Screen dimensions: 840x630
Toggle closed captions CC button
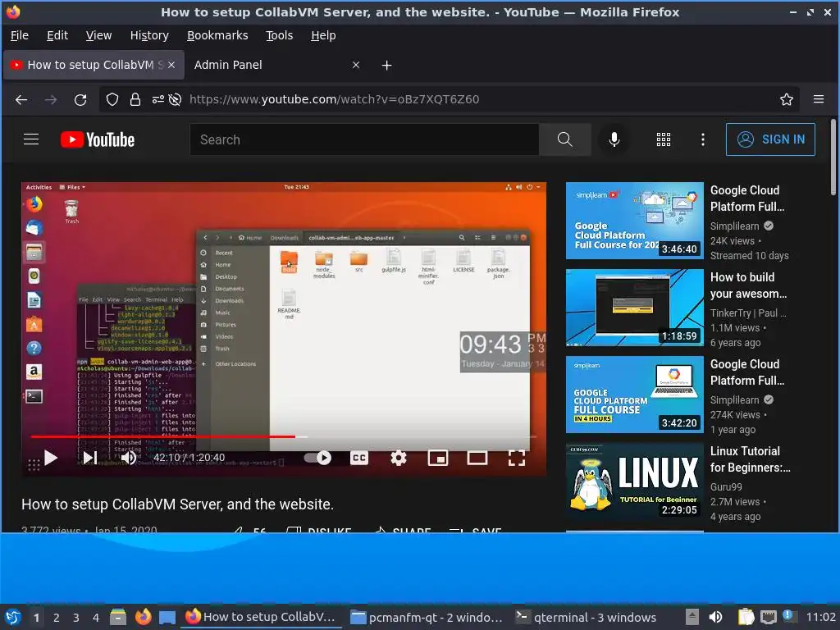[359, 458]
